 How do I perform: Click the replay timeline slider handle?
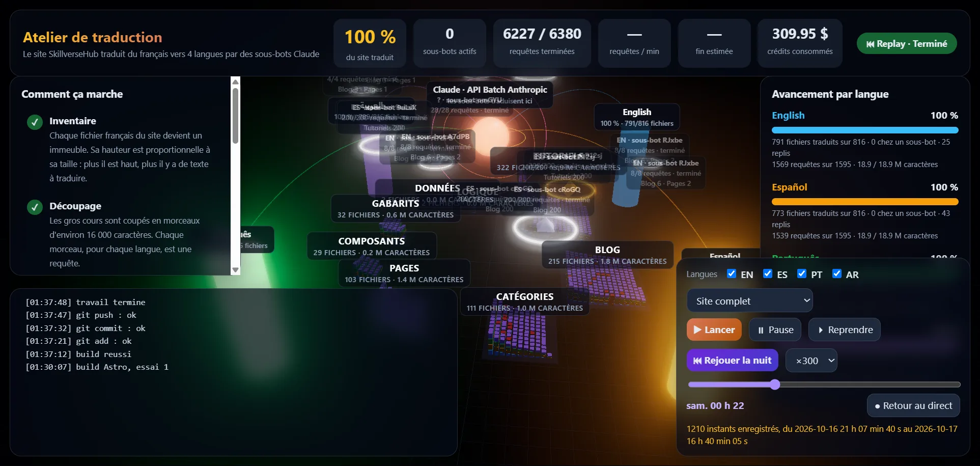[775, 385]
